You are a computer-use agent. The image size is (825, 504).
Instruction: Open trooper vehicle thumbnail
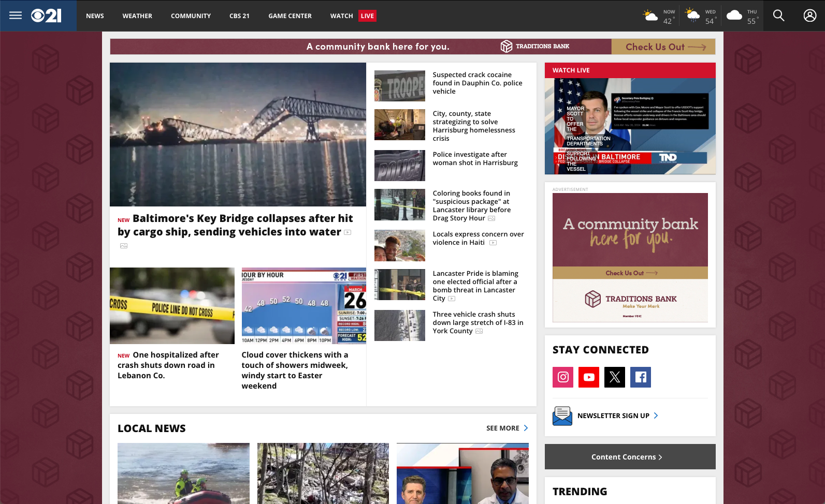[400, 86]
